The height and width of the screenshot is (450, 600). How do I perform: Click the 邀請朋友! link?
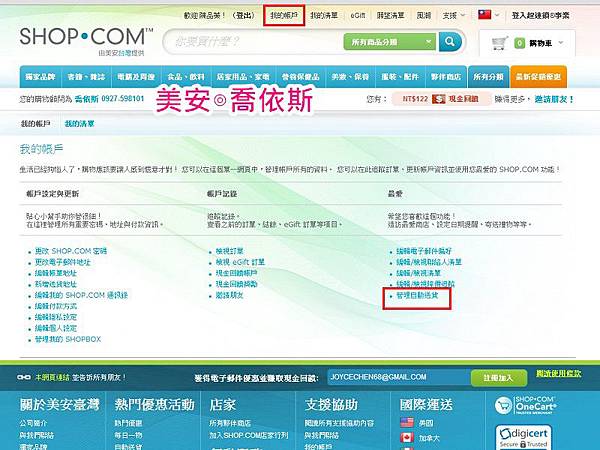point(554,99)
